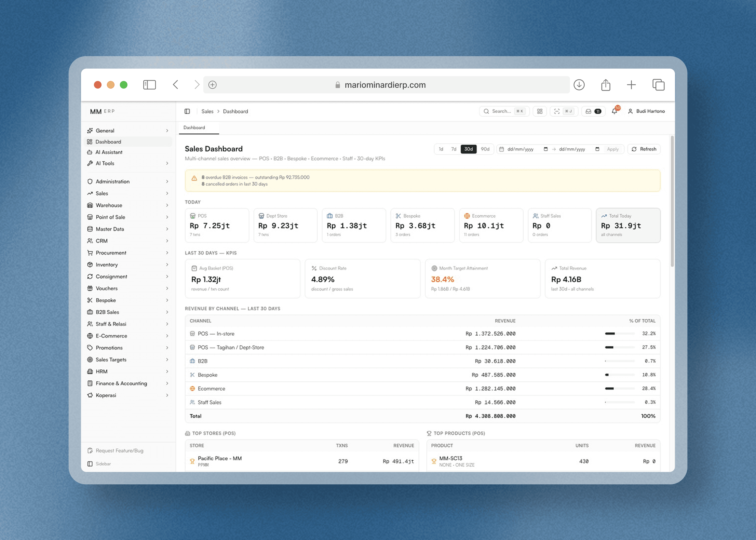
Task: Open Request Feature/Bug link
Action: tap(115, 451)
